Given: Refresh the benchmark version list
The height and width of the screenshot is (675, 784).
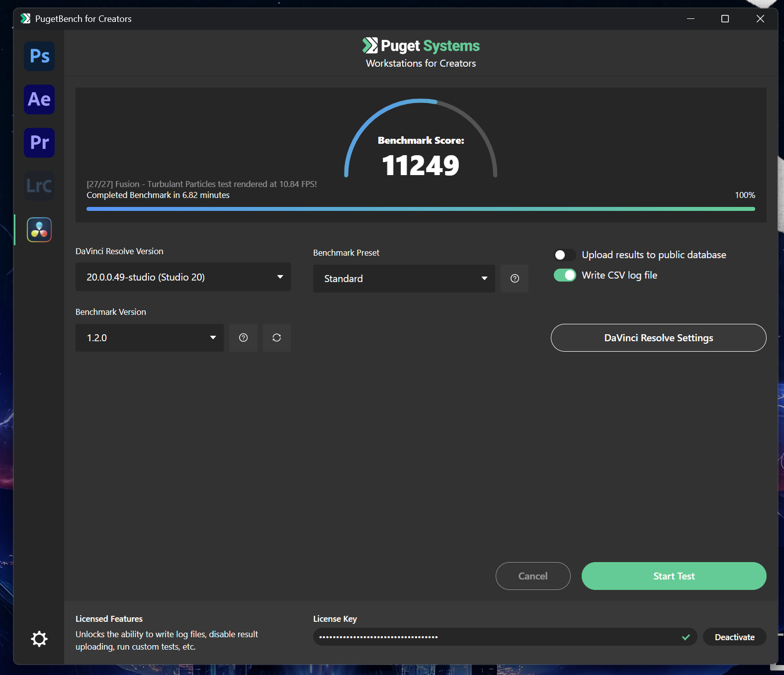Looking at the screenshot, I should pyautogui.click(x=277, y=338).
